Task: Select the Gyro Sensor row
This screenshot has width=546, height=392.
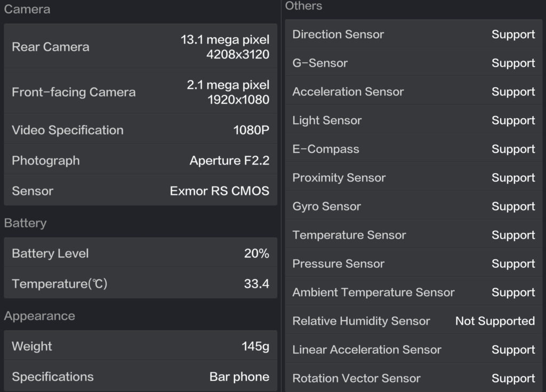Action: [413, 206]
